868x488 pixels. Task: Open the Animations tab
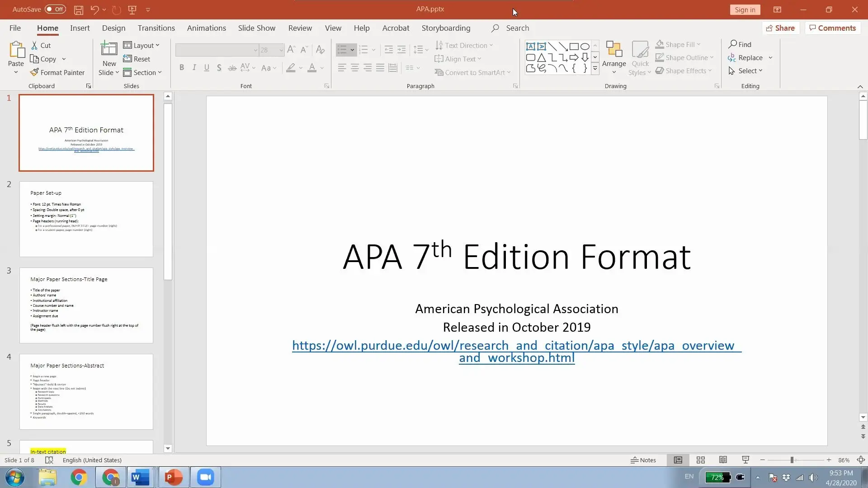206,28
